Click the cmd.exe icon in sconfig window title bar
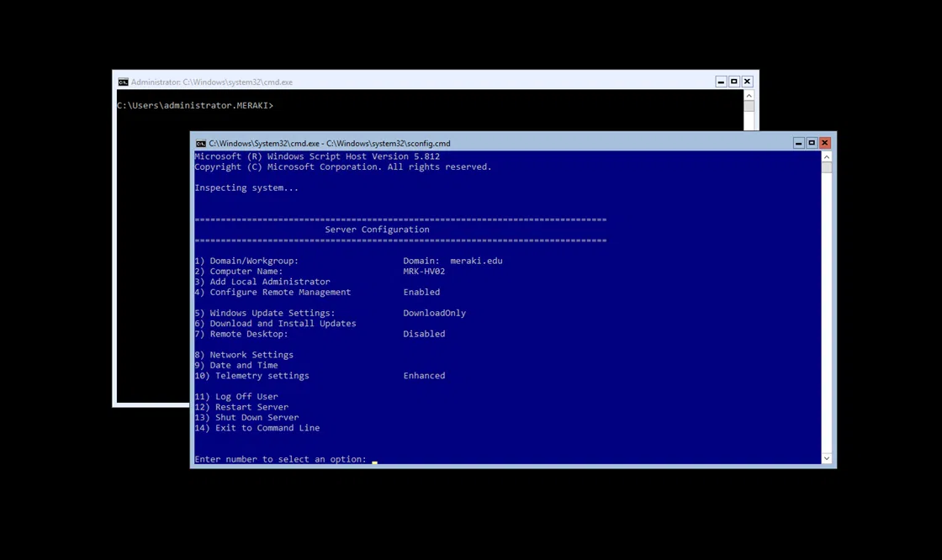This screenshot has width=942, height=560. (201, 143)
